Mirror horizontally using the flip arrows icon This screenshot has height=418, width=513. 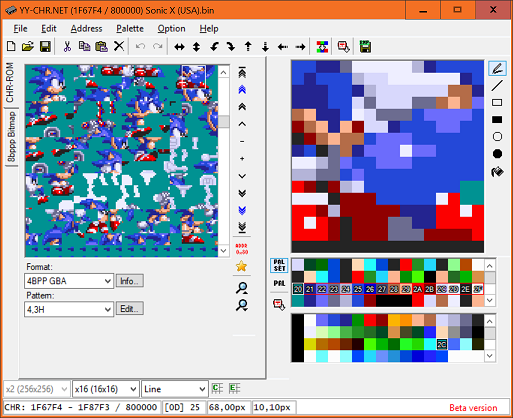tap(179, 47)
